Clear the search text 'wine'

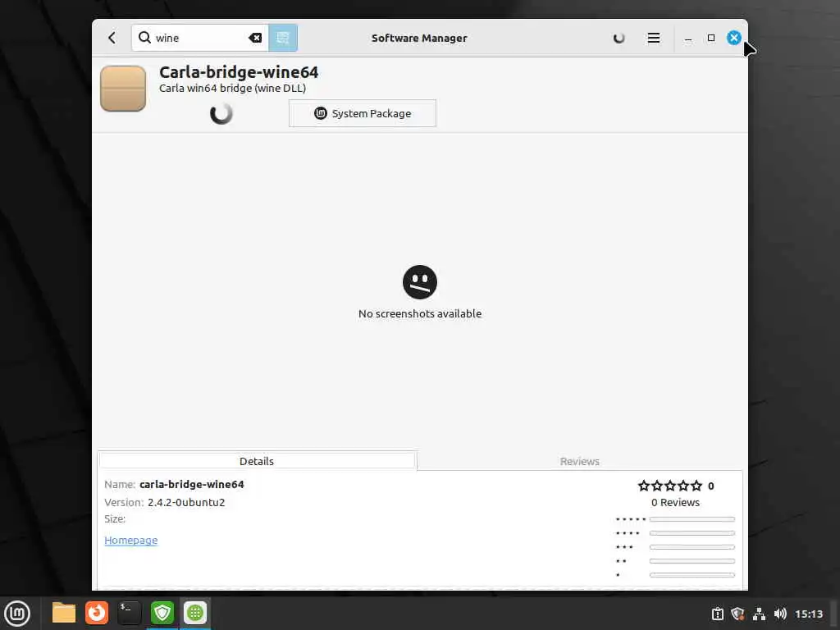[x=255, y=38]
